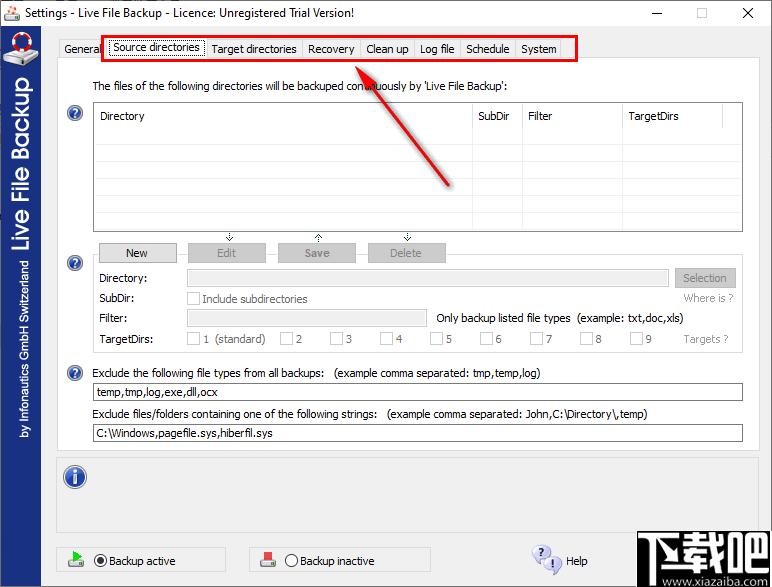Switch to the Schedule tab

(487, 49)
